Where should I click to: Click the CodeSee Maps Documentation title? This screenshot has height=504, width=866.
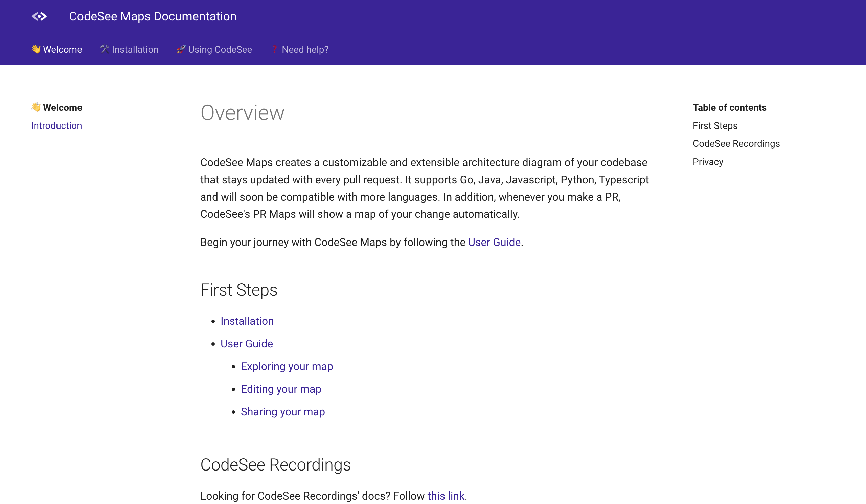[153, 16]
